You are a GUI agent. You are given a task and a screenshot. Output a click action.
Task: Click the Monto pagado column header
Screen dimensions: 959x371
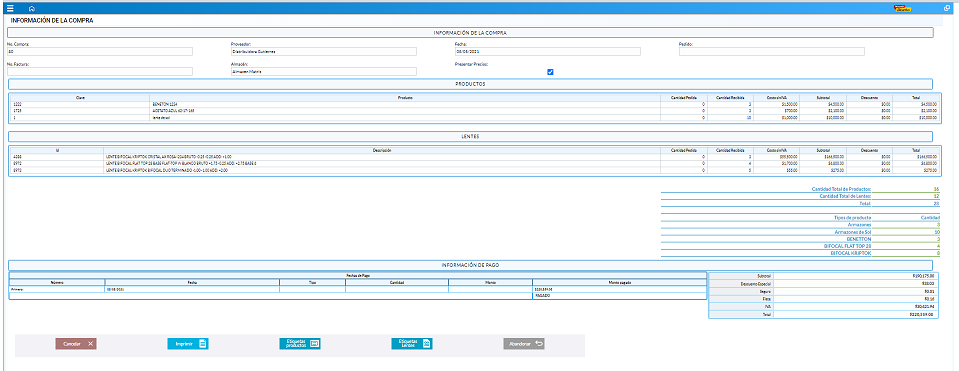click(x=619, y=282)
